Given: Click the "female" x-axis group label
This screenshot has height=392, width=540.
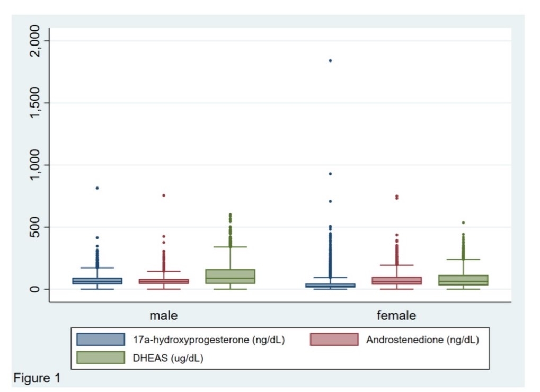Looking at the screenshot, I should click(x=396, y=316).
